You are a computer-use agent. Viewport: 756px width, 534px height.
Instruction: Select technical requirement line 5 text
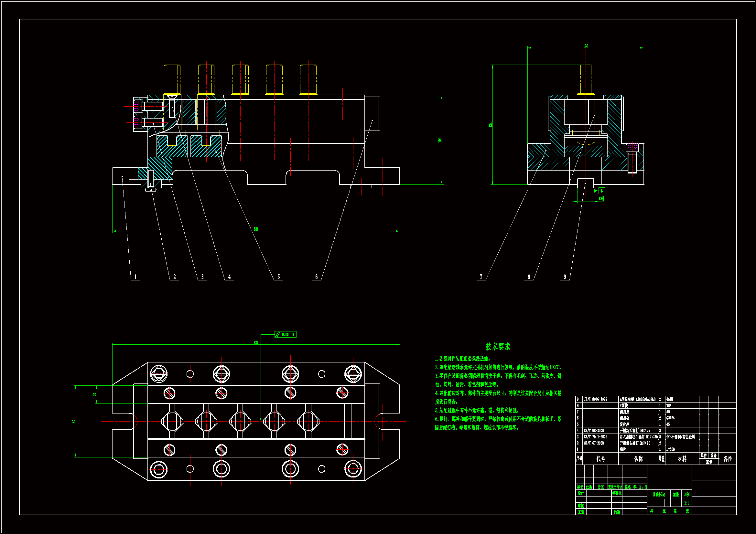pos(477,411)
